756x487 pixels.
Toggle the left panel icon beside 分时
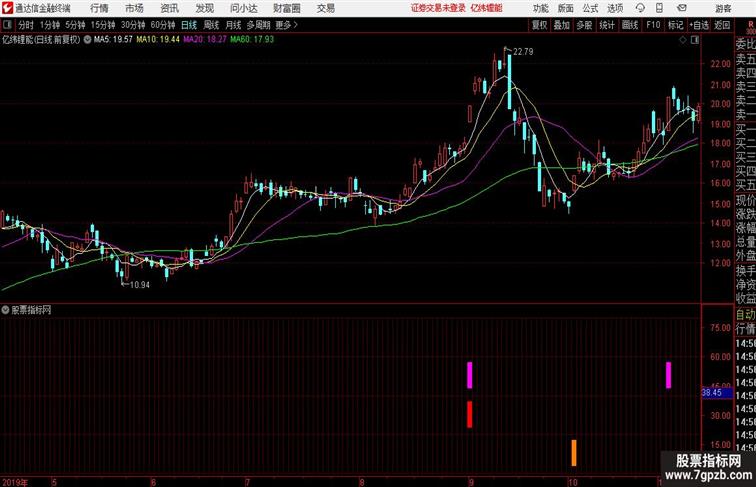click(x=7, y=25)
